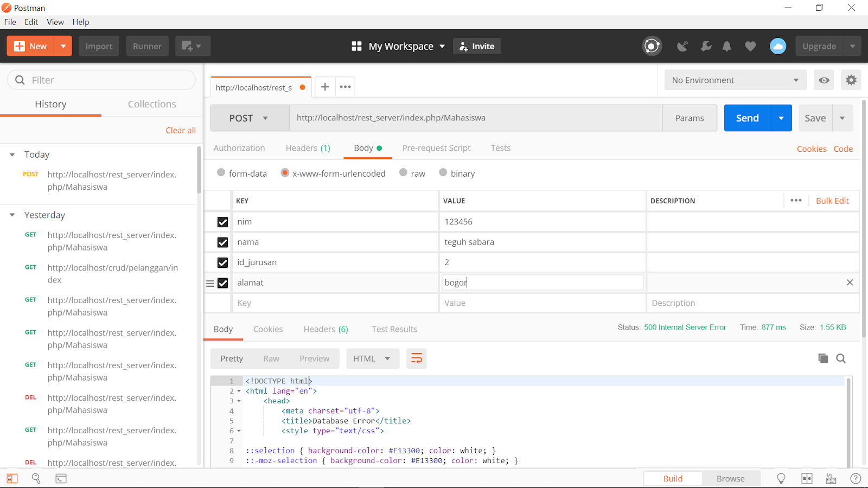Open the HTML format dropdown

click(372, 358)
